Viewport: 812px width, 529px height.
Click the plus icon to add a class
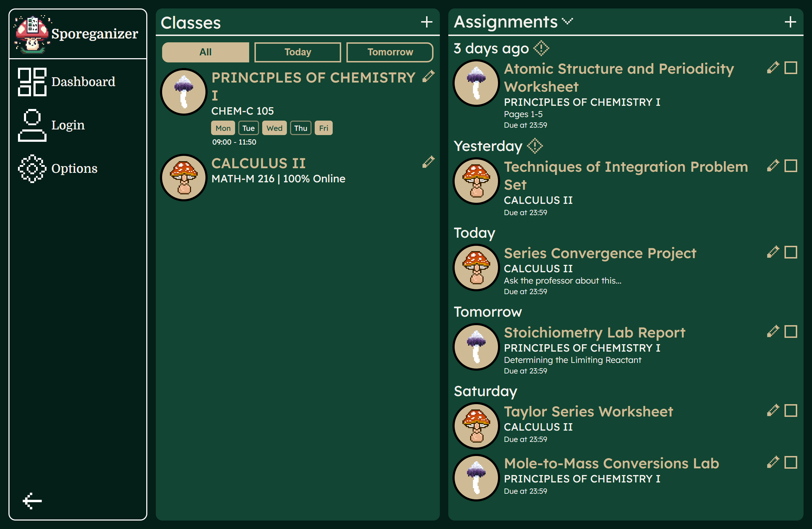[x=426, y=22]
